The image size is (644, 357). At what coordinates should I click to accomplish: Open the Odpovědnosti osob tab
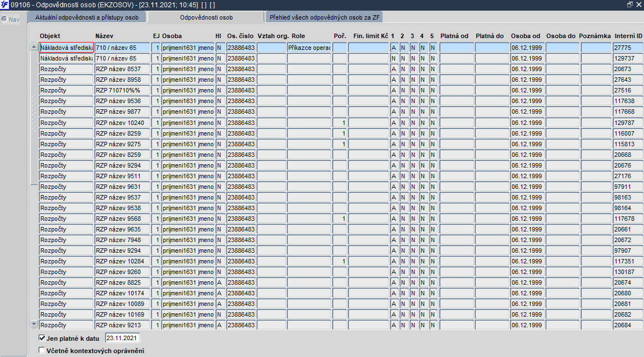(x=206, y=17)
